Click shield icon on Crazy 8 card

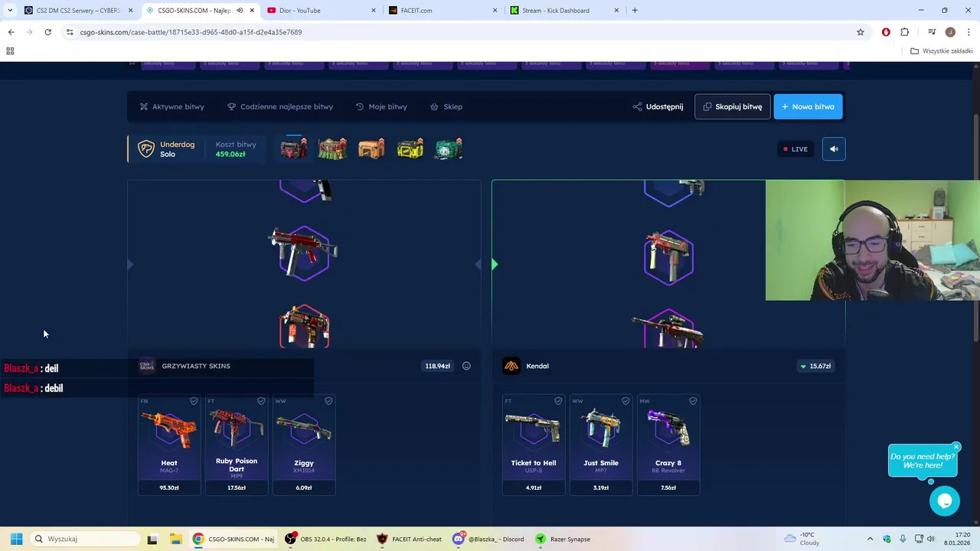click(x=693, y=401)
